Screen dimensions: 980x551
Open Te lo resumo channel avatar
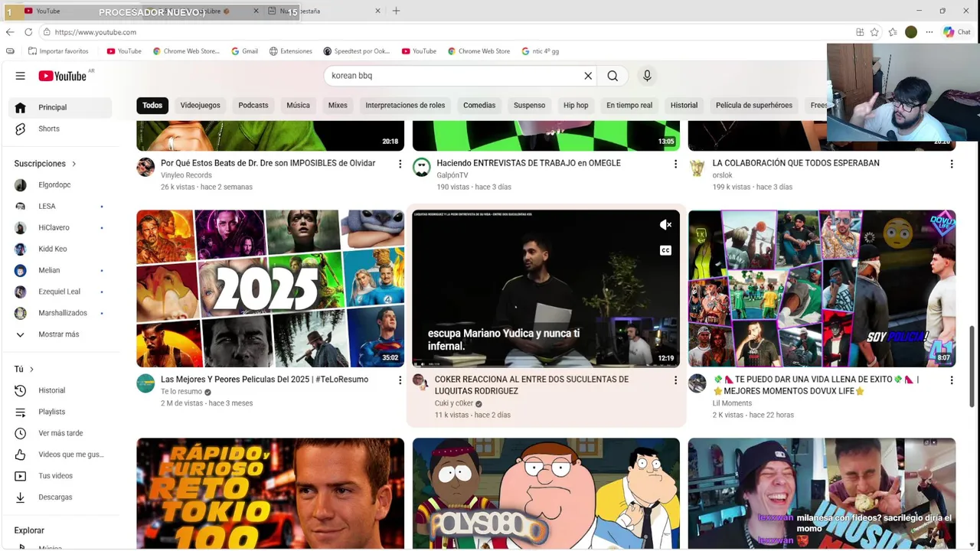[145, 383]
